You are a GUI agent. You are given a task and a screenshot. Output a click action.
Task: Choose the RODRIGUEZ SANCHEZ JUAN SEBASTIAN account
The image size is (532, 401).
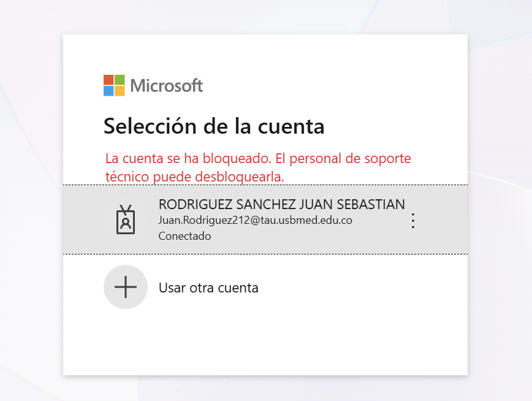point(281,204)
